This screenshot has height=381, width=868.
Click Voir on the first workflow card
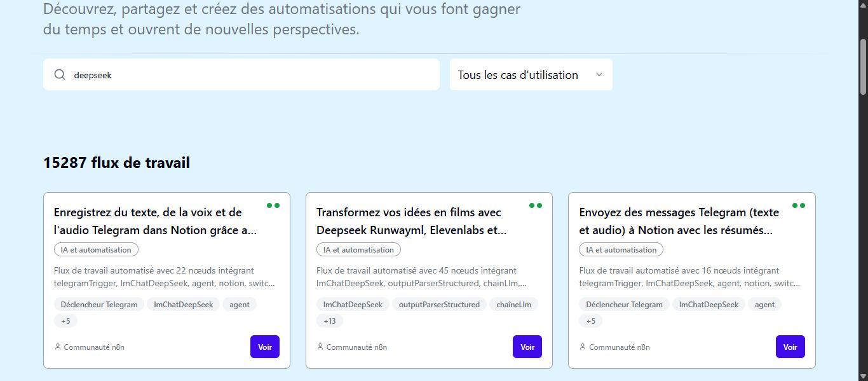click(265, 347)
